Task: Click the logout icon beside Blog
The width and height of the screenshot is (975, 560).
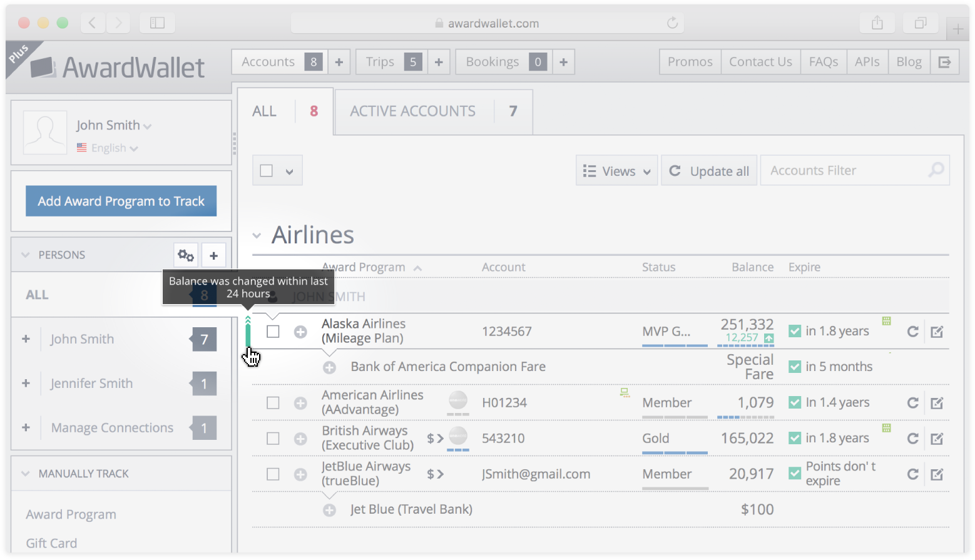Action: 944,62
